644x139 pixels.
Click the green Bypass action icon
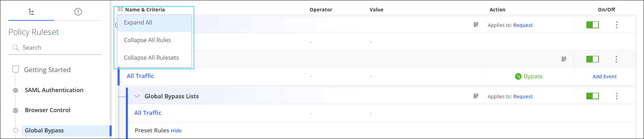click(x=518, y=76)
